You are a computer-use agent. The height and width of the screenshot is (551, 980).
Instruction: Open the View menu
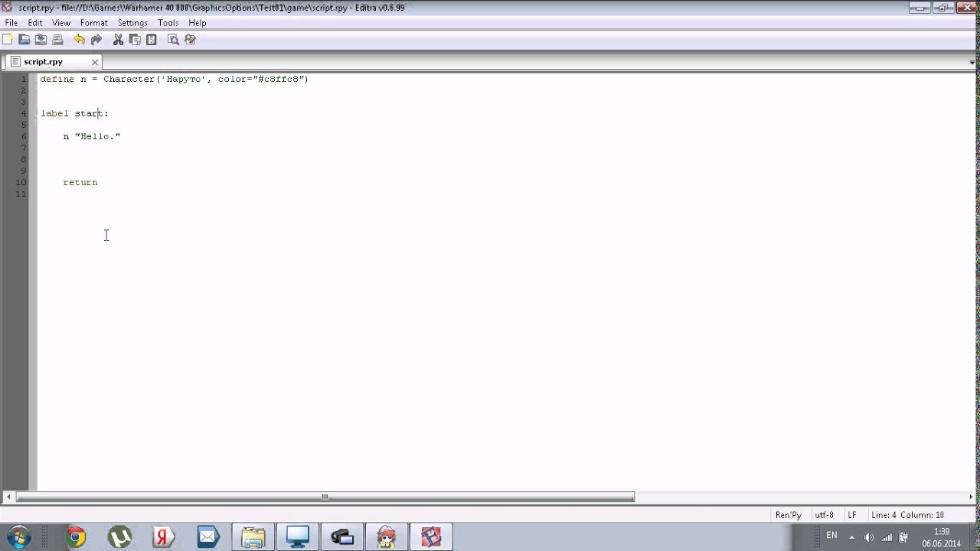61,23
